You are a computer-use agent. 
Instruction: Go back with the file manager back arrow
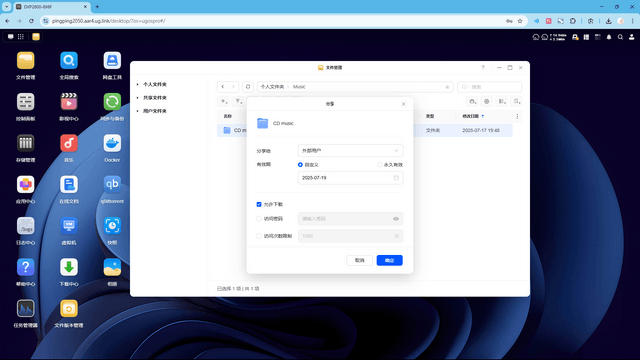point(223,87)
